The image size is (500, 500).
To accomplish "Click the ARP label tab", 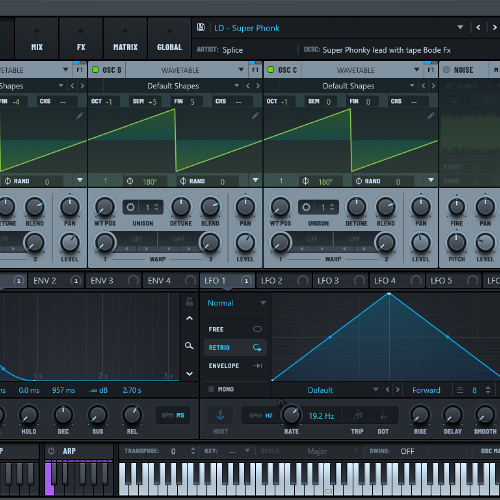I will pyautogui.click(x=69, y=451).
